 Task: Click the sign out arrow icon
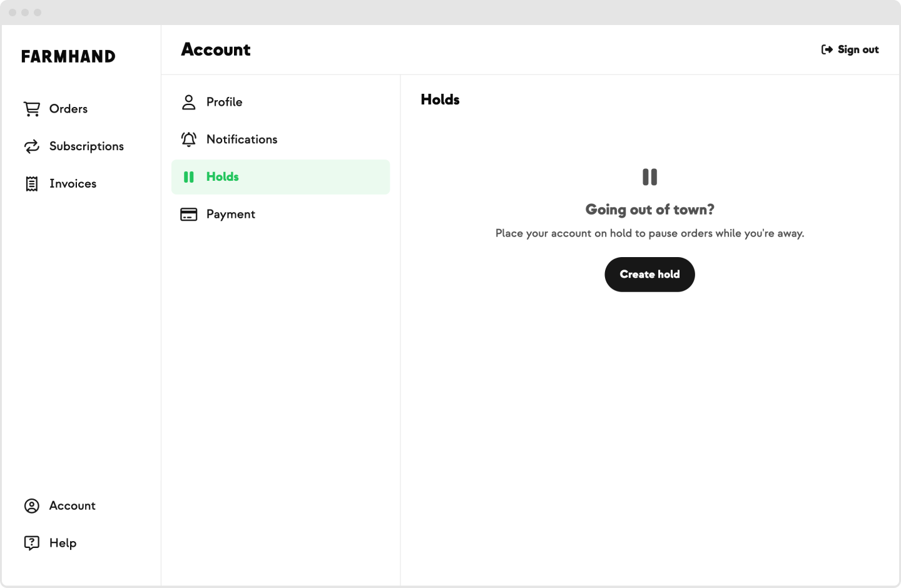coord(827,49)
